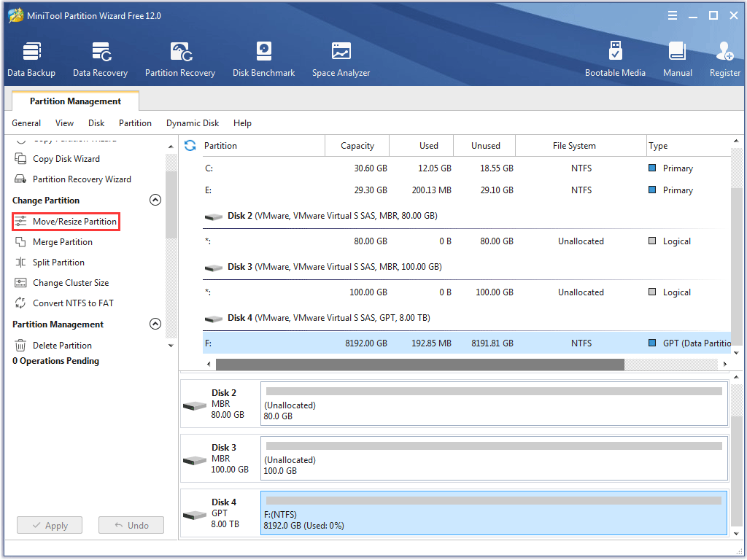Open hamburger menu in title bar

pos(672,16)
